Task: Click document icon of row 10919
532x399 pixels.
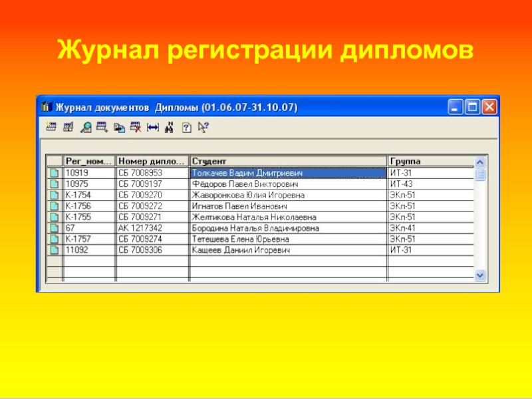Action: 54,173
